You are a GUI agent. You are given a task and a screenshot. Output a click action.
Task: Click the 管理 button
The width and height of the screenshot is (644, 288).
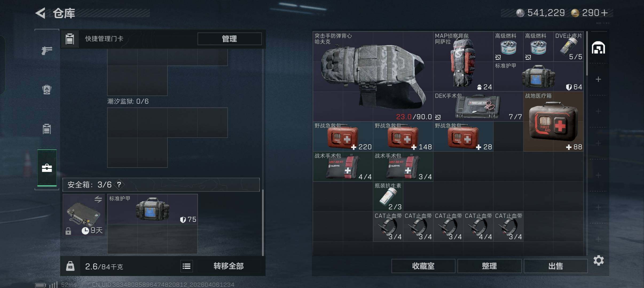point(229,39)
